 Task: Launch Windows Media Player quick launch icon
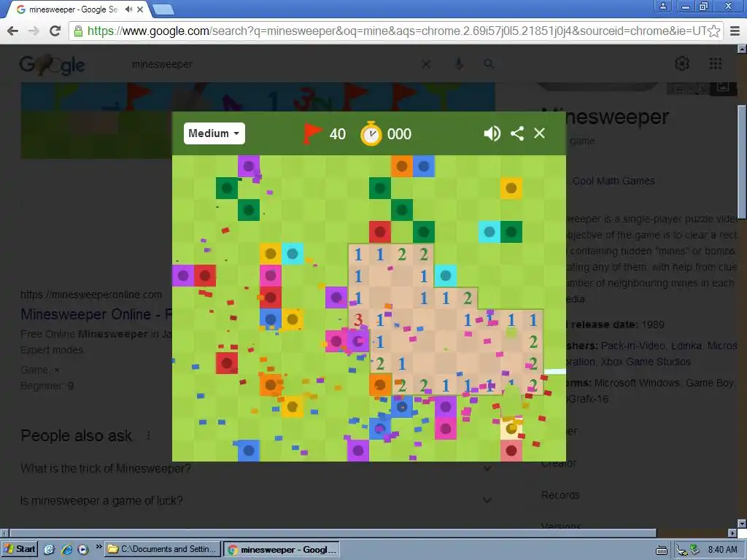pyautogui.click(x=83, y=550)
